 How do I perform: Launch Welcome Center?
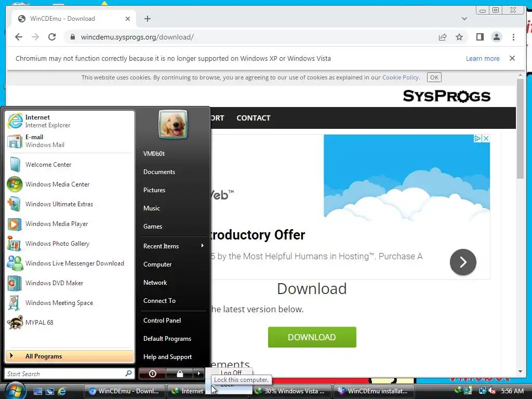pos(70,165)
